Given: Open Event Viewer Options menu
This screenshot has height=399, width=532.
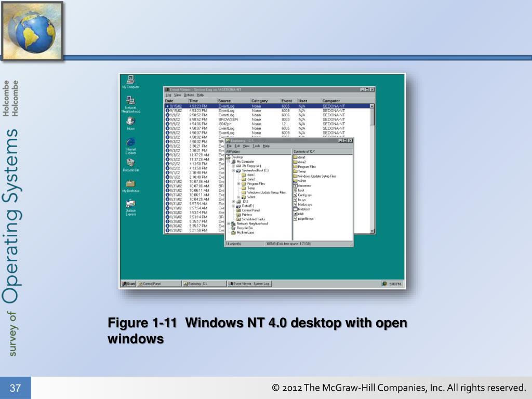Looking at the screenshot, I should 189,96.
